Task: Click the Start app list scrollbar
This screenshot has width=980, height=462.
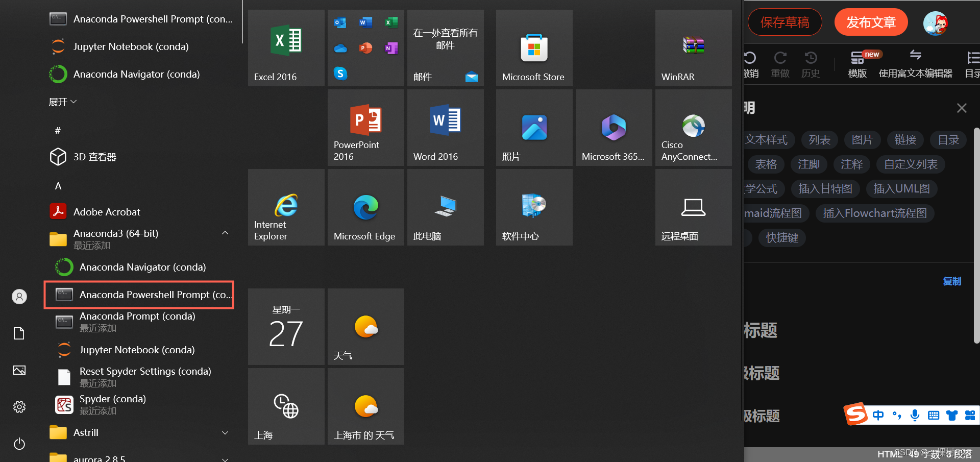Action: [x=242, y=21]
